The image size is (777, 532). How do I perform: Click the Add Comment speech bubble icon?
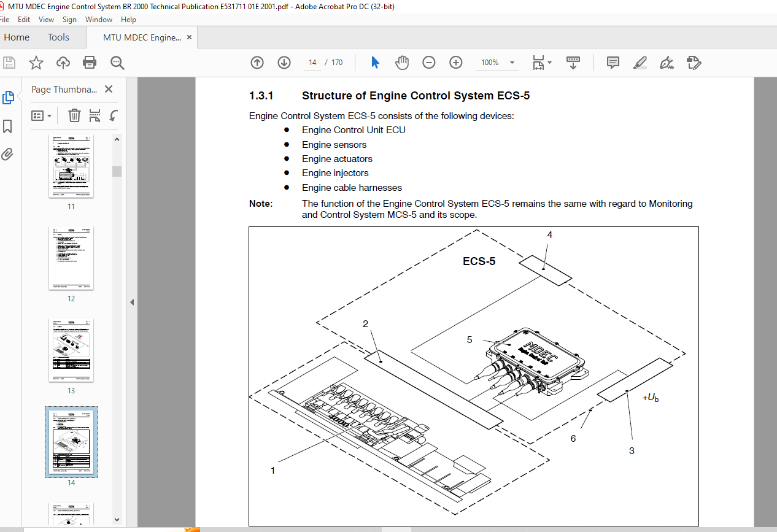(613, 63)
